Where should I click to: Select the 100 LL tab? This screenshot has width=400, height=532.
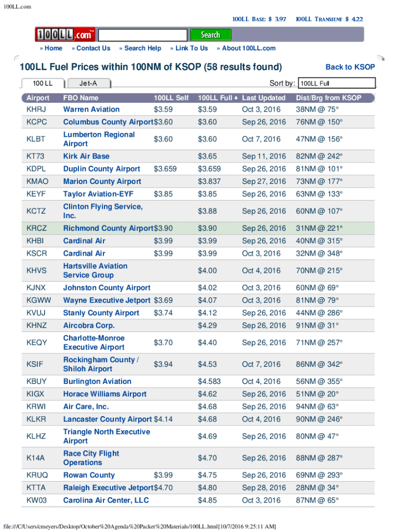43,83
